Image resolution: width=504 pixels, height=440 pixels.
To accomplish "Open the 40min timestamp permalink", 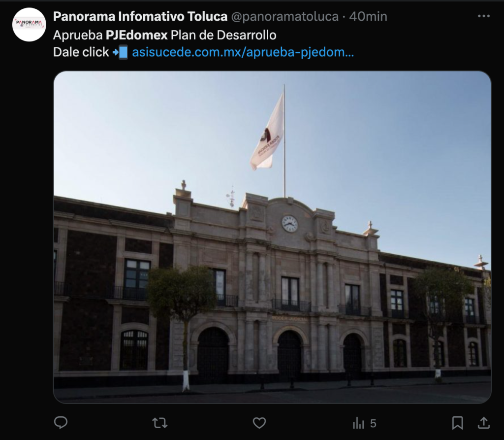I will coord(368,16).
